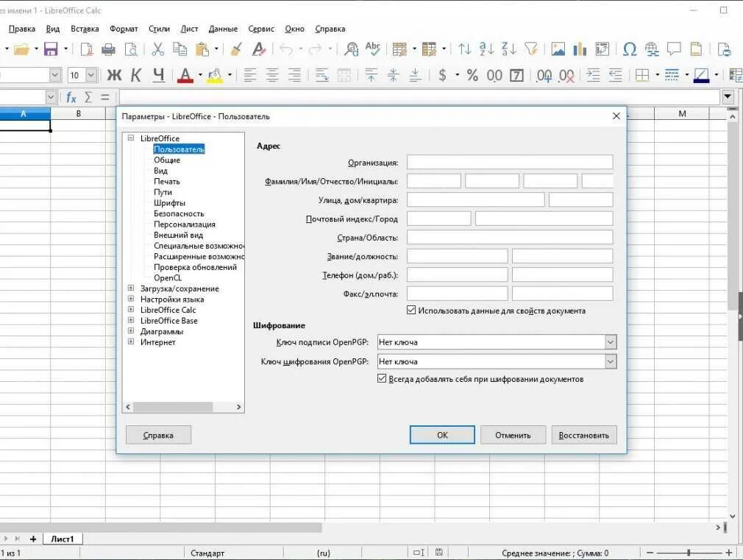Screen dimensions: 743x560
Task: Toggle bold Ж formatting
Action: click(x=114, y=75)
